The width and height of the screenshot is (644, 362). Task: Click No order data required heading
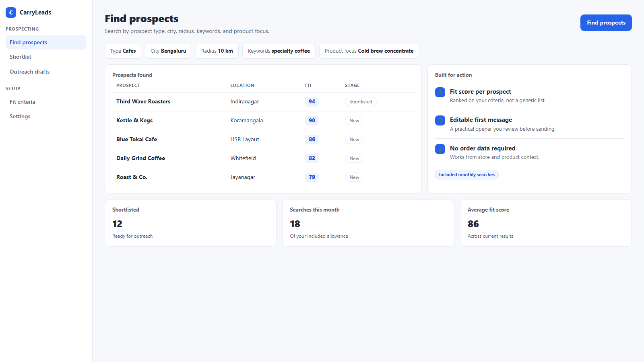pos(483,148)
